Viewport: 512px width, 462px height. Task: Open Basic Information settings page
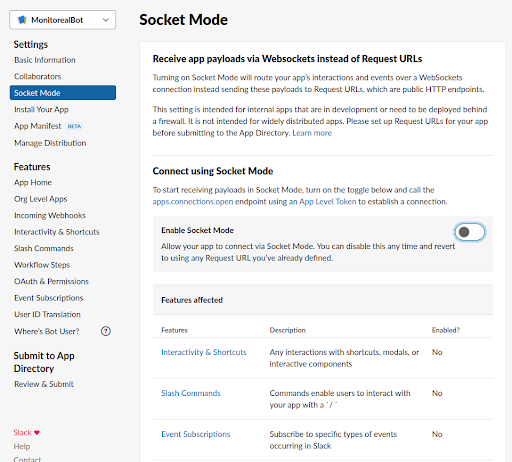coord(45,60)
